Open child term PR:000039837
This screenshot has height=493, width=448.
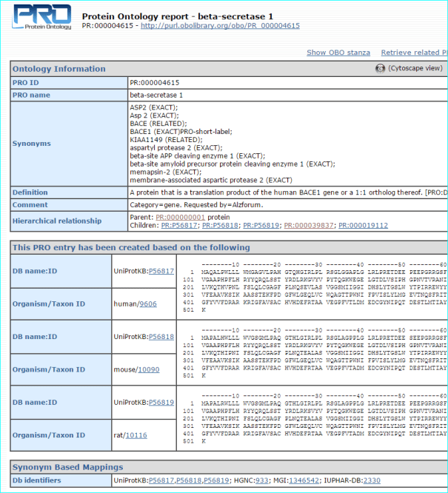pos(310,225)
